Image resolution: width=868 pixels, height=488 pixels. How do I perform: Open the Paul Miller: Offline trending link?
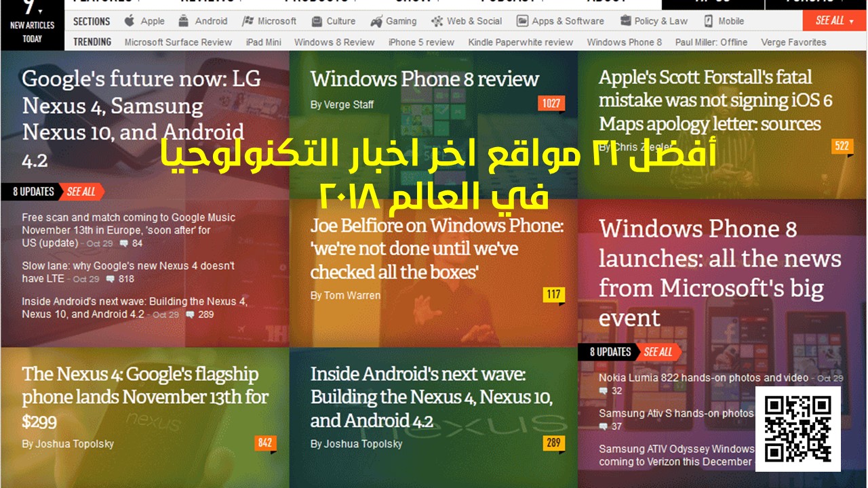pos(711,42)
